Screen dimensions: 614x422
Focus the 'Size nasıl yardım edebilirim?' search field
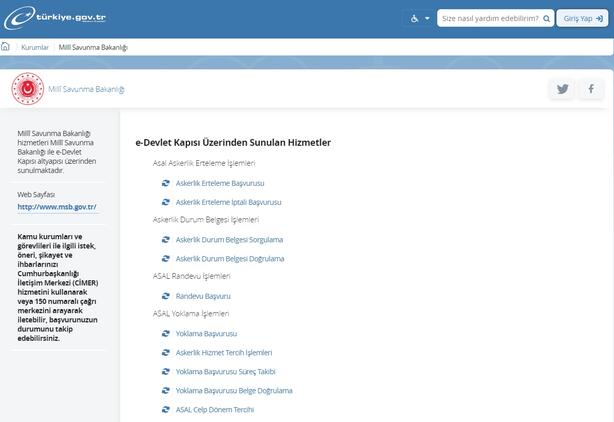tap(495, 18)
